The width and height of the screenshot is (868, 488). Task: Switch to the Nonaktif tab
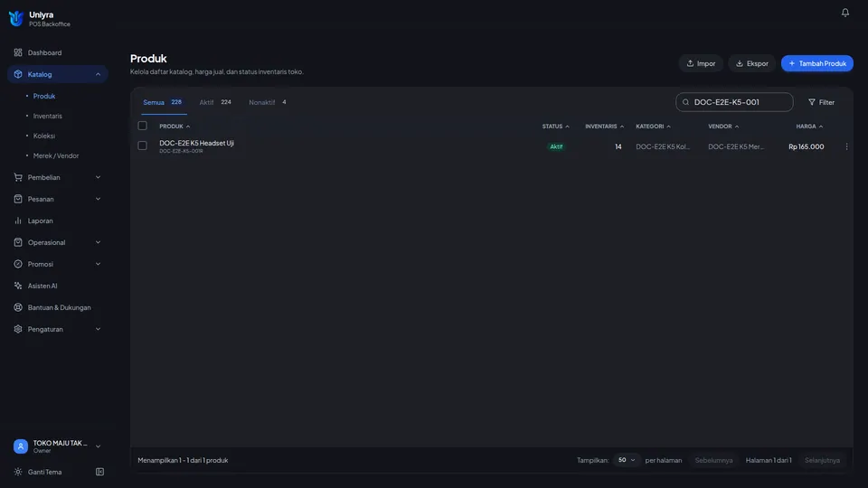click(268, 102)
